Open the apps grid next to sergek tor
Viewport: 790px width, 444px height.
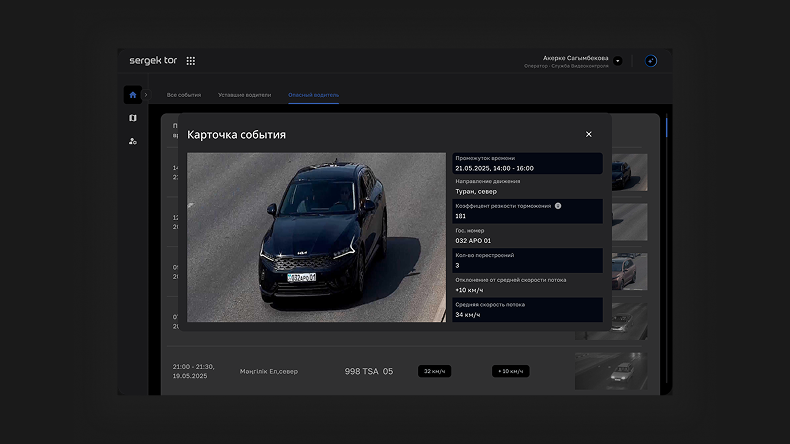click(x=191, y=61)
